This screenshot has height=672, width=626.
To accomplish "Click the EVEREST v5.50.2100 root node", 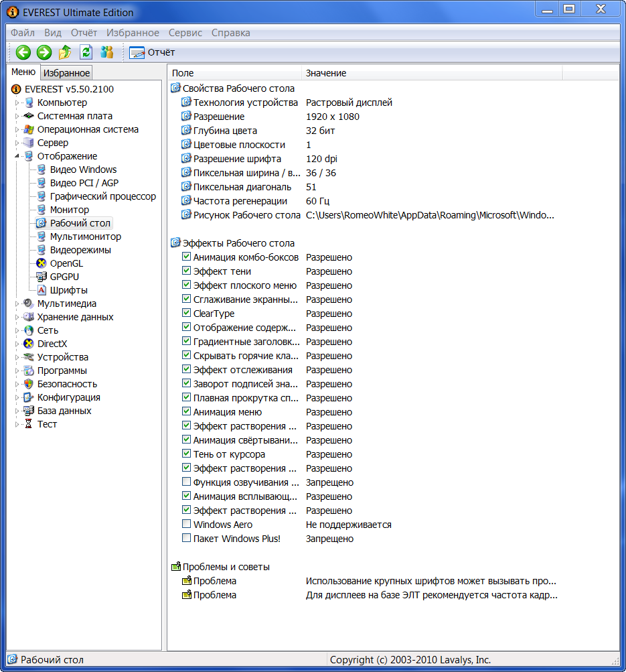I will coord(62,89).
